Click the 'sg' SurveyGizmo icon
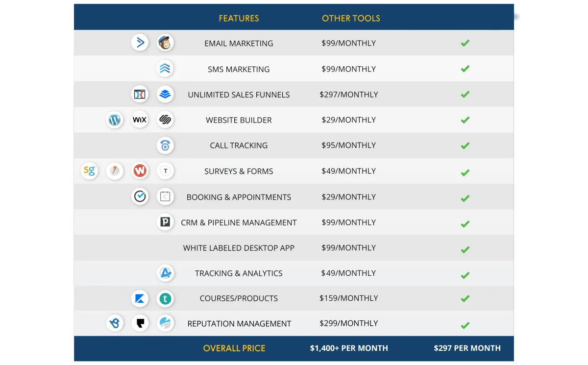This screenshot has width=588, height=365. click(89, 170)
